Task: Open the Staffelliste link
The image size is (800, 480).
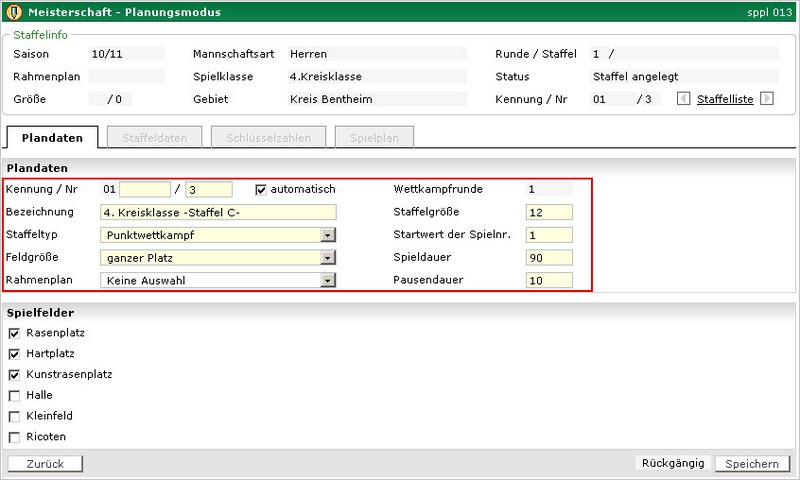Action: (x=725, y=99)
